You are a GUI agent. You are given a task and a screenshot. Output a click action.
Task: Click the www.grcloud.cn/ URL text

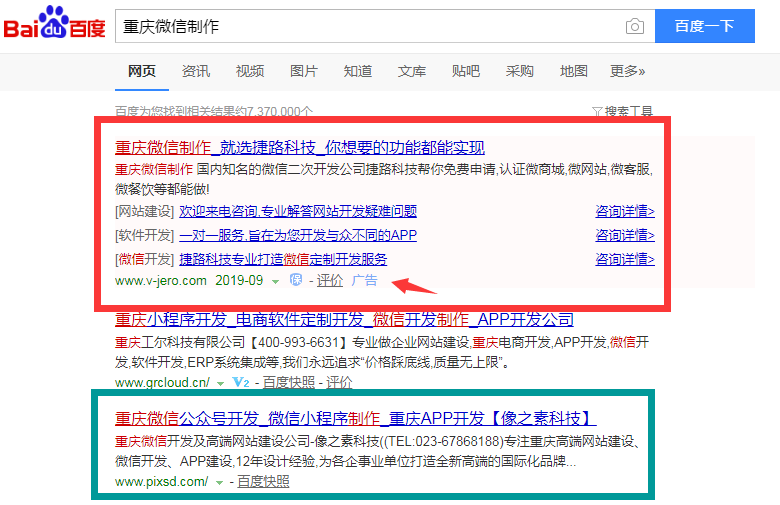tap(162, 383)
